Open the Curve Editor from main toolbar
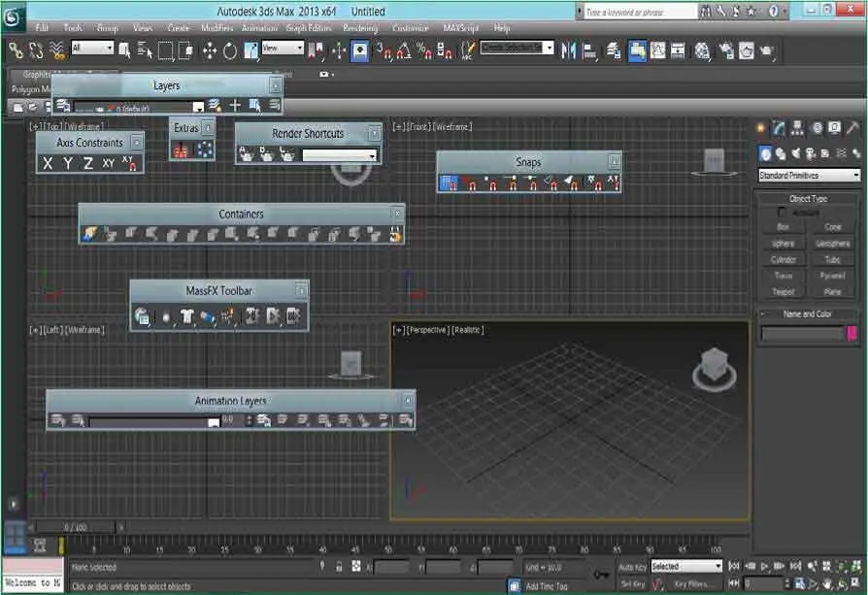This screenshot has width=868, height=595. point(657,50)
